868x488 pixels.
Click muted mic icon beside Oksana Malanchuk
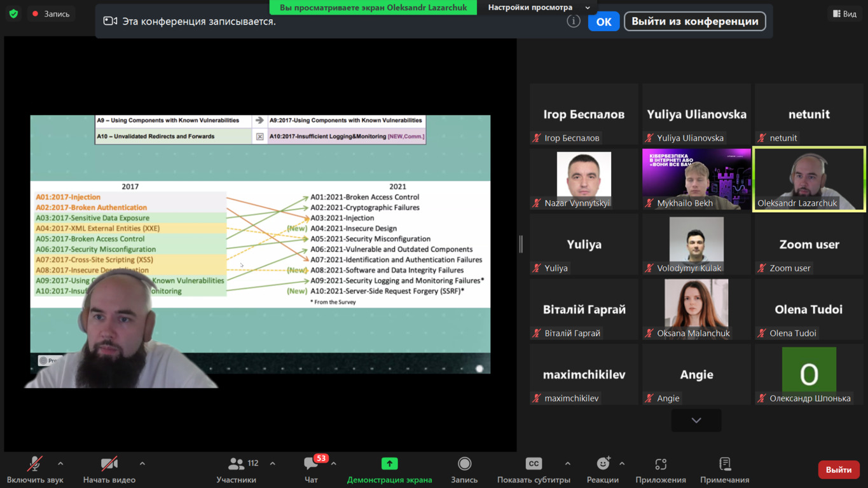649,333
